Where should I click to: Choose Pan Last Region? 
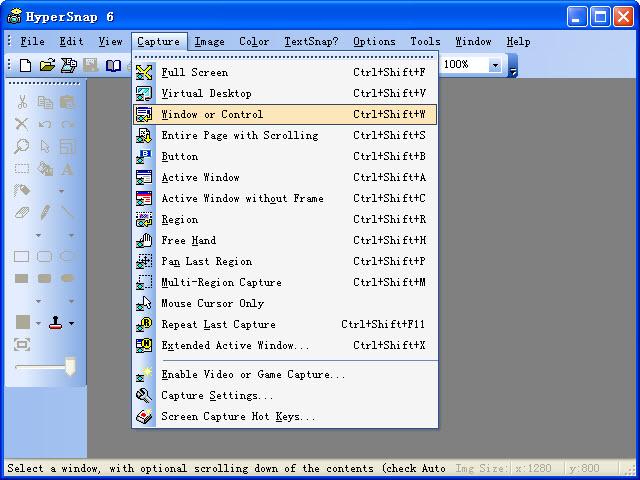pos(285,261)
